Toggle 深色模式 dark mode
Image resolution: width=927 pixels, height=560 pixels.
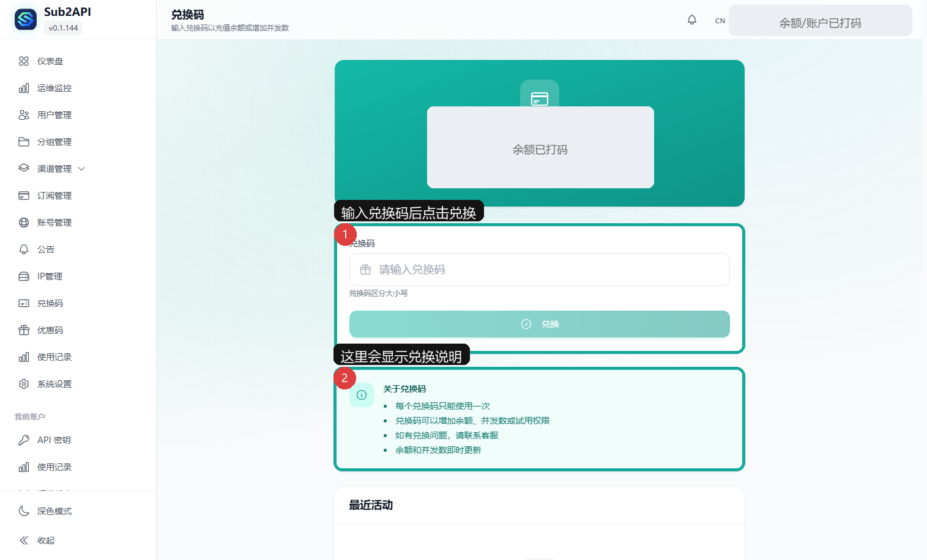click(x=78, y=511)
